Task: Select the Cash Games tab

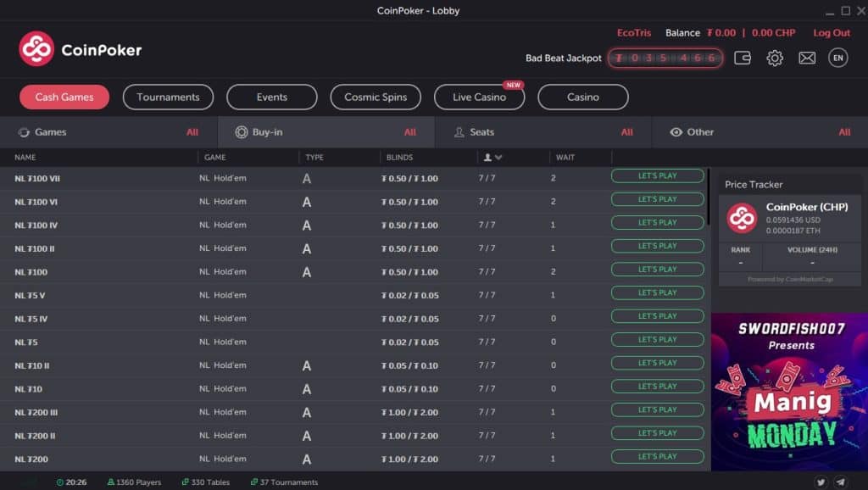Action: tap(64, 97)
